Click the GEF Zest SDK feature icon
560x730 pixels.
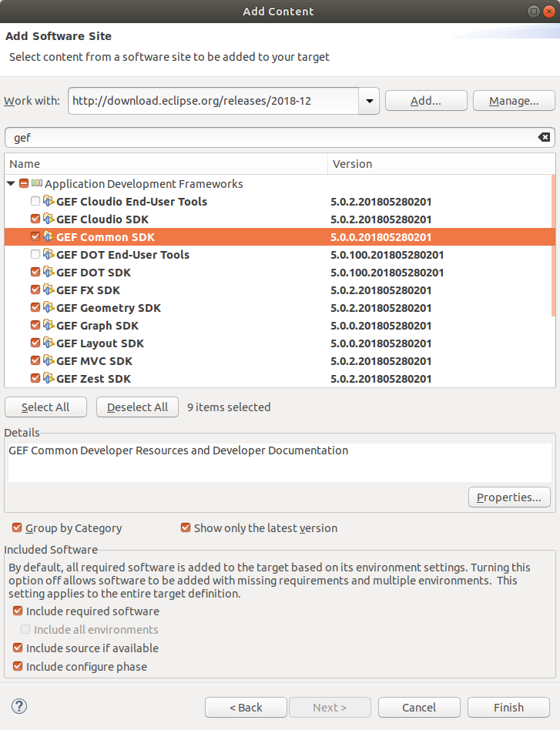(x=49, y=378)
